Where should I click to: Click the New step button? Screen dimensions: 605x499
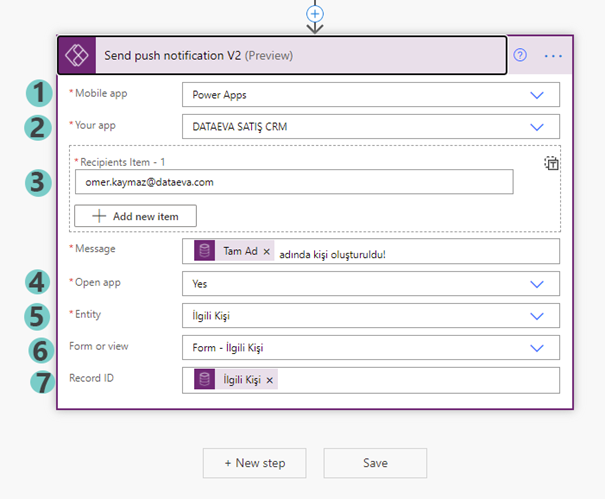coord(255,463)
